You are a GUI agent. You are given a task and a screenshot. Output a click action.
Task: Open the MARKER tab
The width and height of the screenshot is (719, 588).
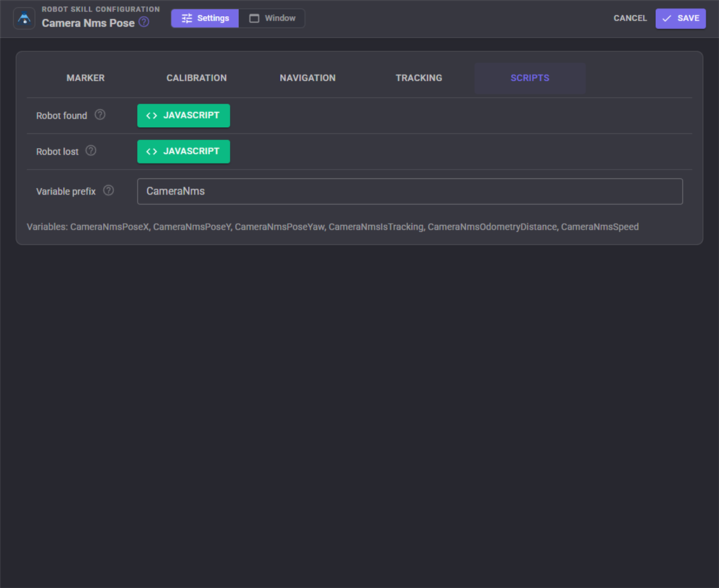[x=86, y=78]
